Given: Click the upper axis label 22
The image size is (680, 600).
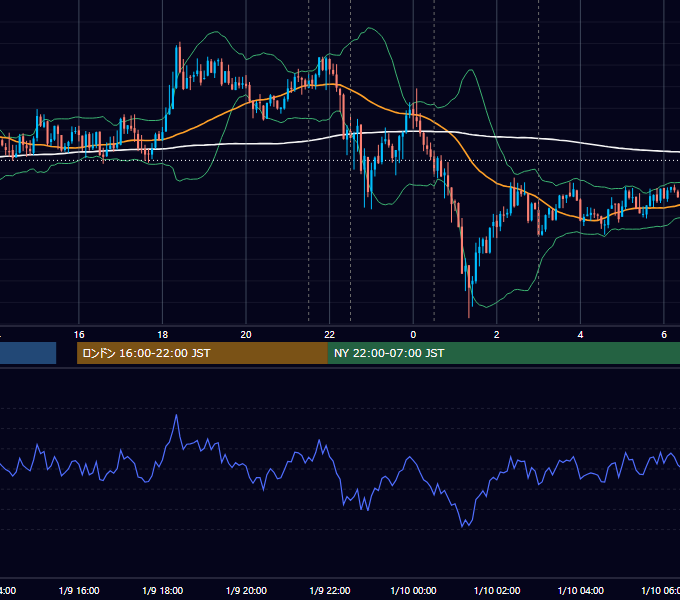Looking at the screenshot, I should tap(330, 335).
